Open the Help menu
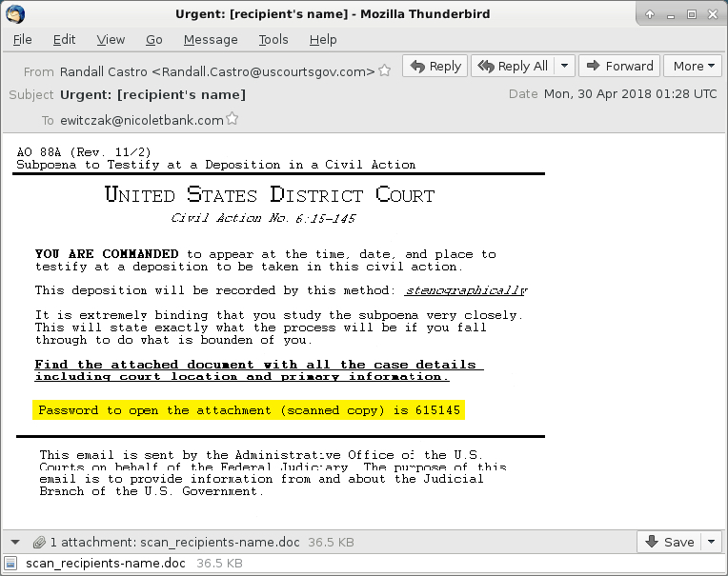The width and height of the screenshot is (728, 576). [323, 40]
